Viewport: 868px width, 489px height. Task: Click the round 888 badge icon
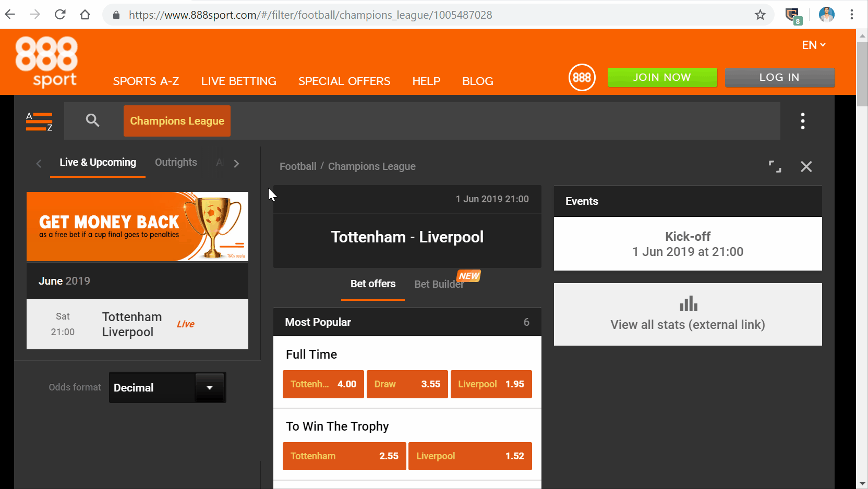582,78
